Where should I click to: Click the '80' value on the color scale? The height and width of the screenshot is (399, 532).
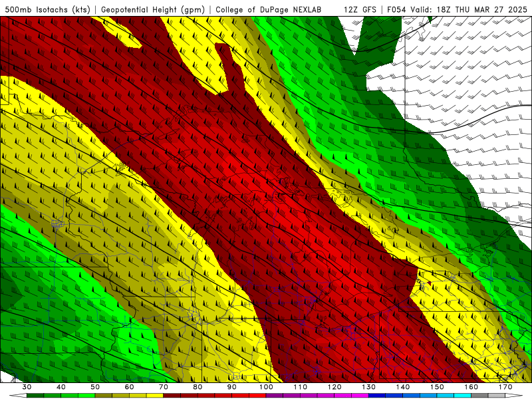[198, 387]
